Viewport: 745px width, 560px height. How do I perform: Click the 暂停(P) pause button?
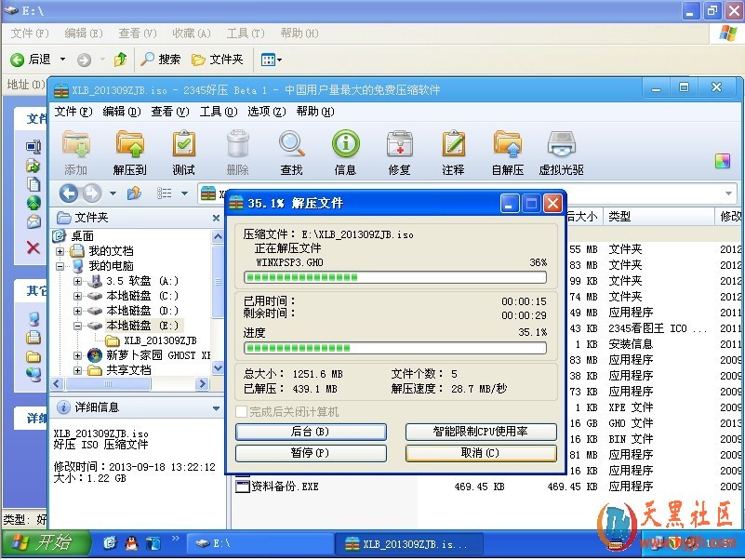tap(311, 453)
